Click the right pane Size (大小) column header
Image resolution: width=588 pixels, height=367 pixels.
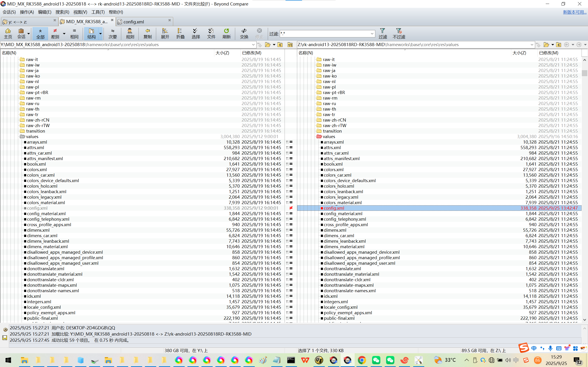pyautogui.click(x=519, y=53)
